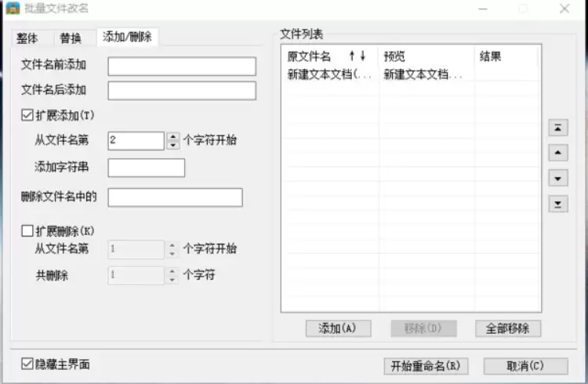This screenshot has width=588, height=384.
Task: Uncheck the 扩展添加(T) checkbox
Action: tap(27, 115)
